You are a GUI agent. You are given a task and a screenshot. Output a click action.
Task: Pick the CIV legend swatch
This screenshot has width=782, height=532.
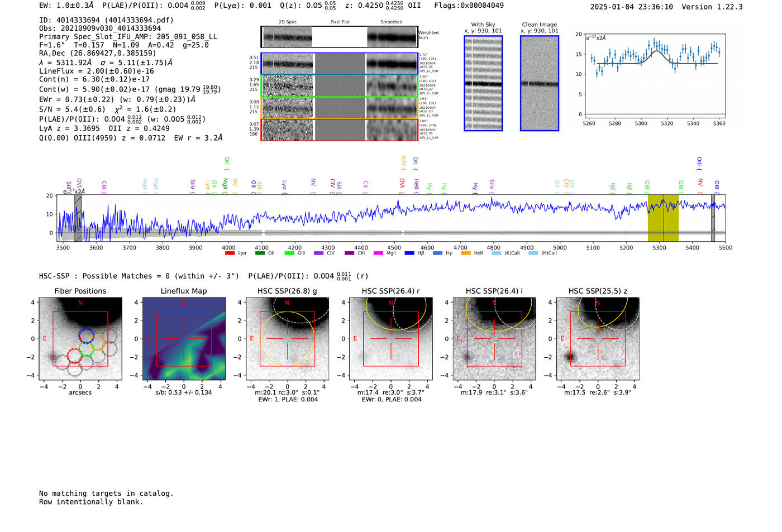coord(318,253)
